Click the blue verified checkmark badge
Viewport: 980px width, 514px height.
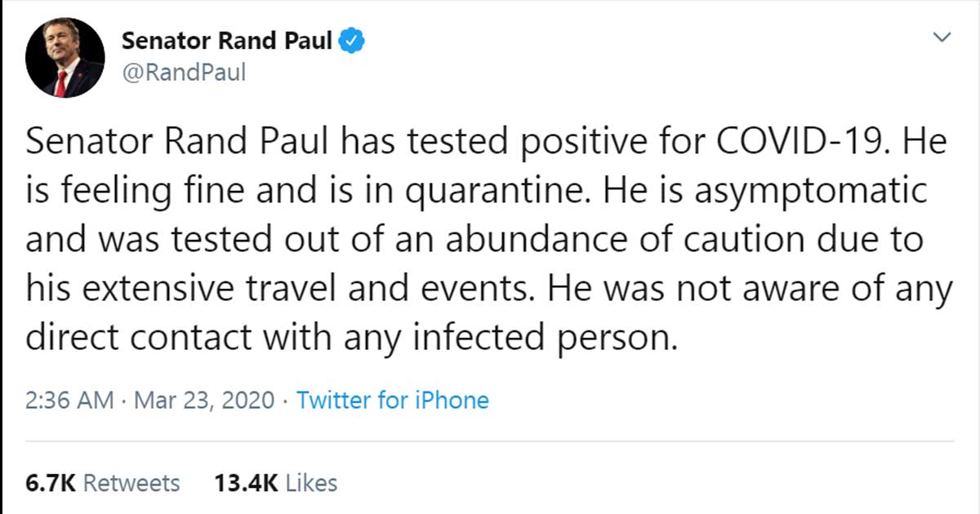(x=352, y=40)
